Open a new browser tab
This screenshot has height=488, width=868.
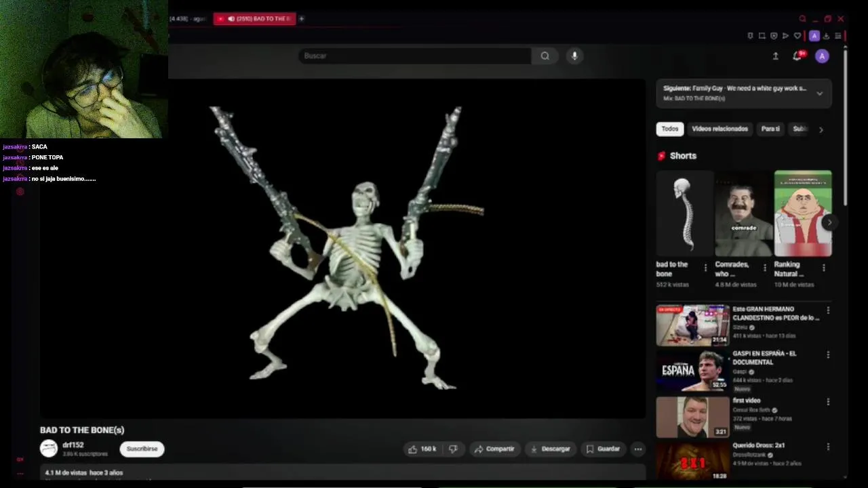tap(302, 19)
